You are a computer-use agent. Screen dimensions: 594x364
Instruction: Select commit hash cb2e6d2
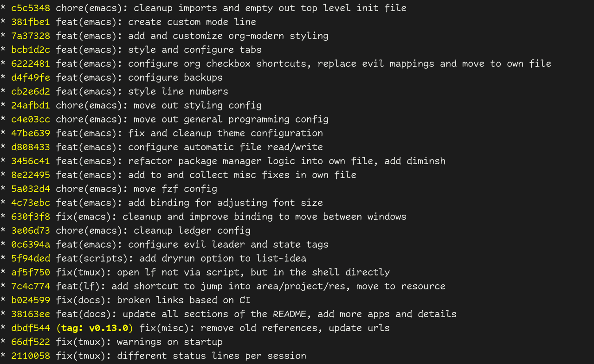click(x=31, y=91)
